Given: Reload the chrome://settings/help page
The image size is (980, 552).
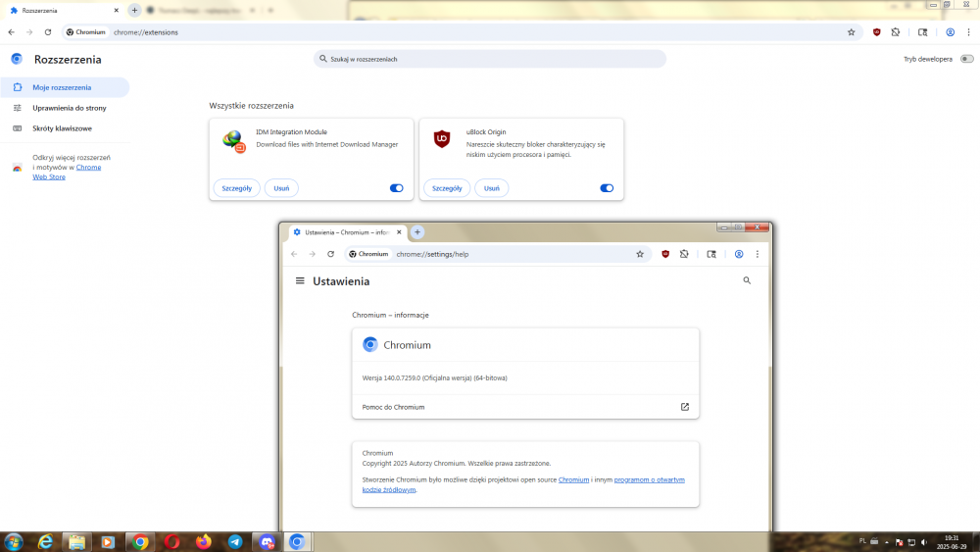Looking at the screenshot, I should coord(330,254).
